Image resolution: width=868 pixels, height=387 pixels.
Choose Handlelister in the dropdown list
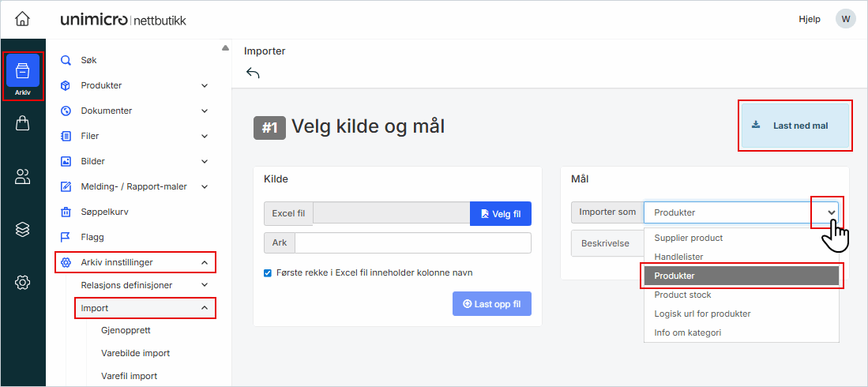coord(678,257)
